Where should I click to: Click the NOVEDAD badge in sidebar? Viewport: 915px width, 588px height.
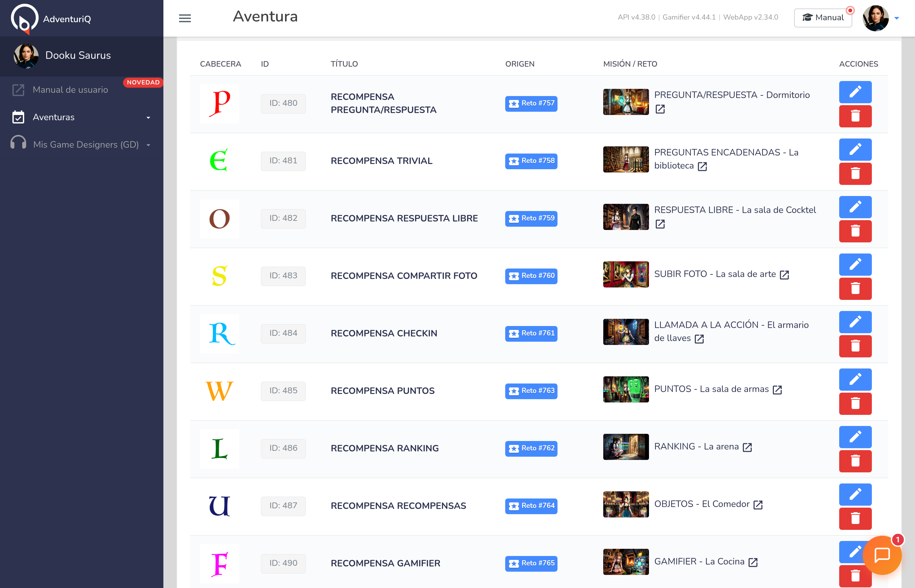[143, 82]
